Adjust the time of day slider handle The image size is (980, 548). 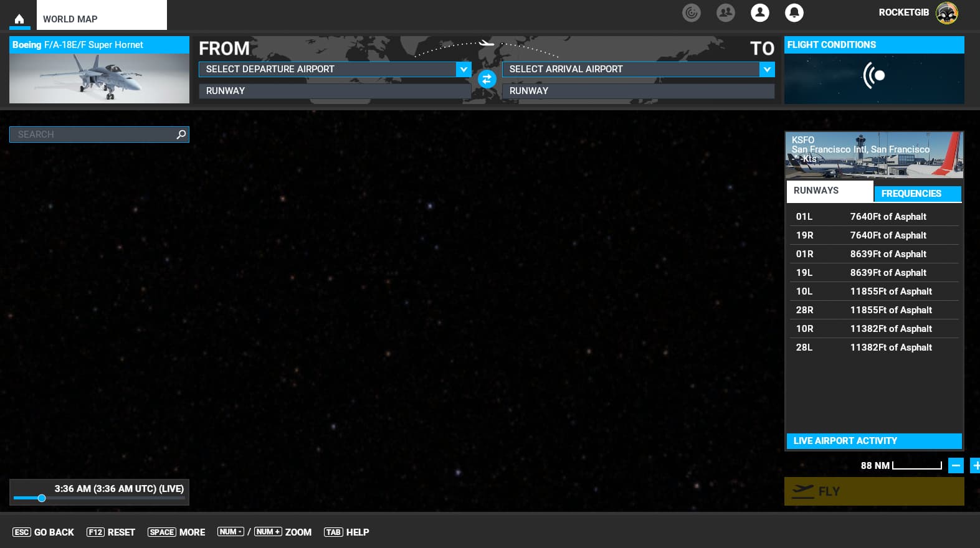click(x=42, y=498)
